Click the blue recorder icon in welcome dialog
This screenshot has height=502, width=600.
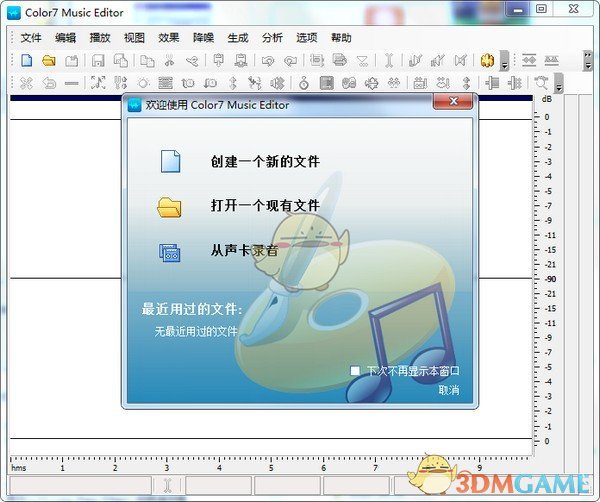tap(170, 253)
